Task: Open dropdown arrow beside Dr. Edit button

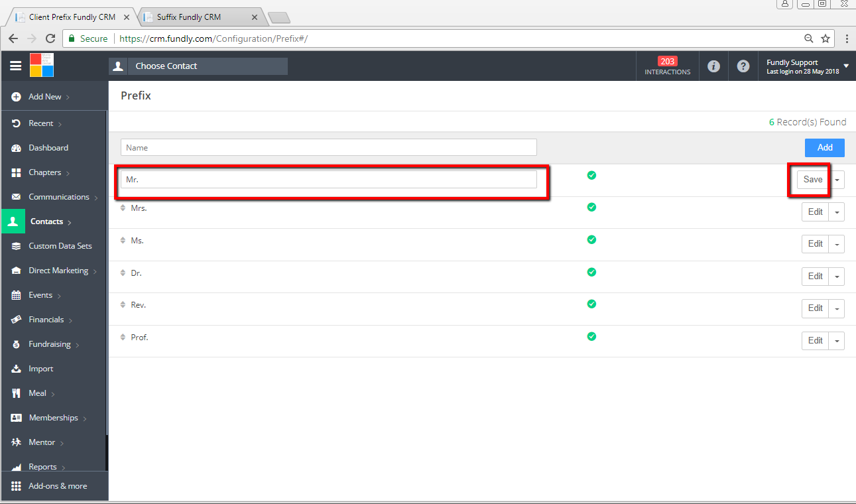Action: pos(837,277)
